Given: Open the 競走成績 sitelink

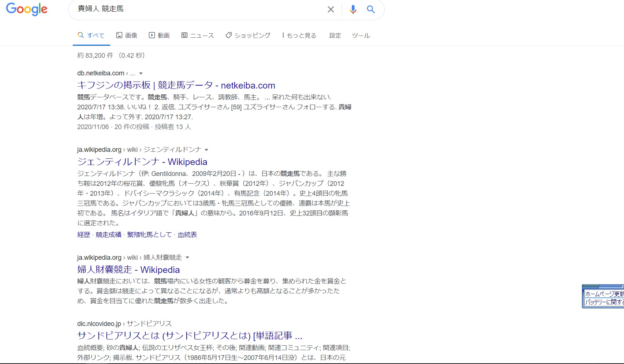Looking at the screenshot, I should 108,234.
